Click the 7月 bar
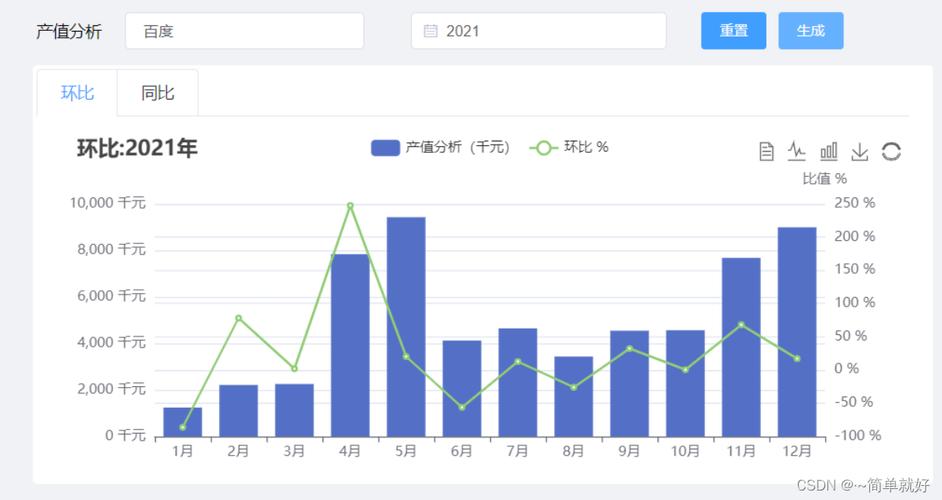This screenshot has height=500, width=942. click(x=518, y=382)
